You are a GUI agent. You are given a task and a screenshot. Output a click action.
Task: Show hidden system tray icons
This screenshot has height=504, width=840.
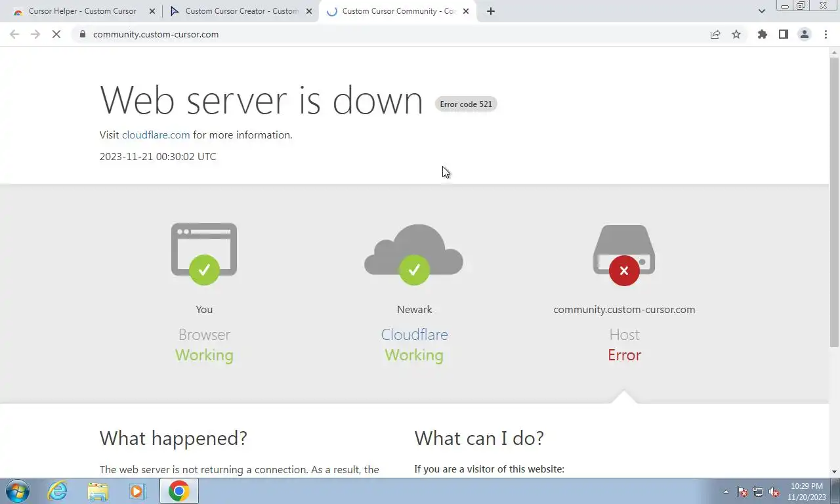point(726,492)
